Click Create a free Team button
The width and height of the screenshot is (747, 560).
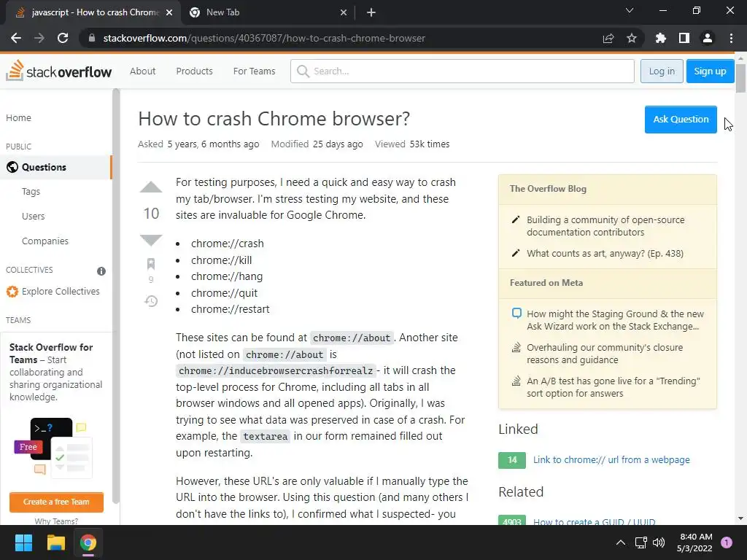(x=56, y=502)
